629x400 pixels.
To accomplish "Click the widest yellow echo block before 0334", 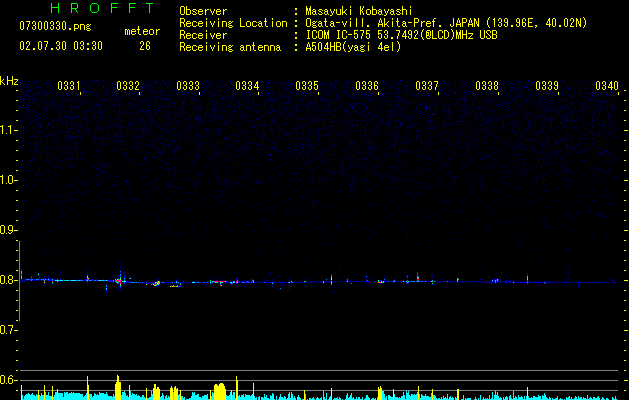I will (x=219, y=392).
